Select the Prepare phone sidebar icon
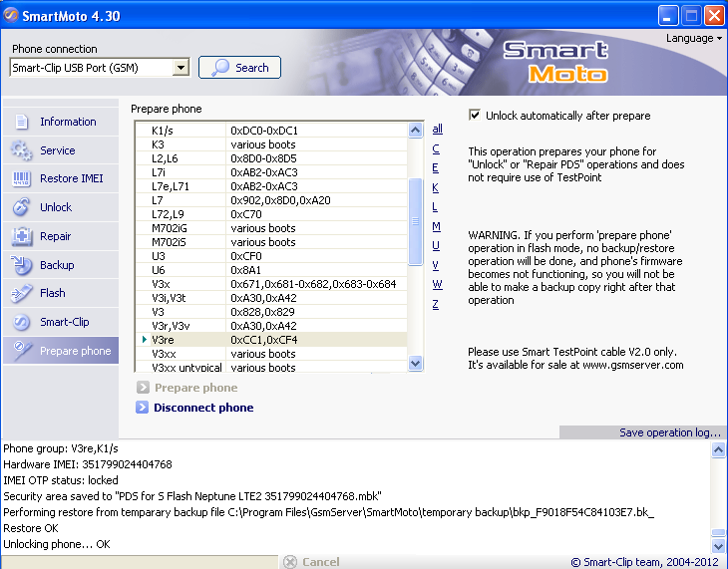 point(21,351)
